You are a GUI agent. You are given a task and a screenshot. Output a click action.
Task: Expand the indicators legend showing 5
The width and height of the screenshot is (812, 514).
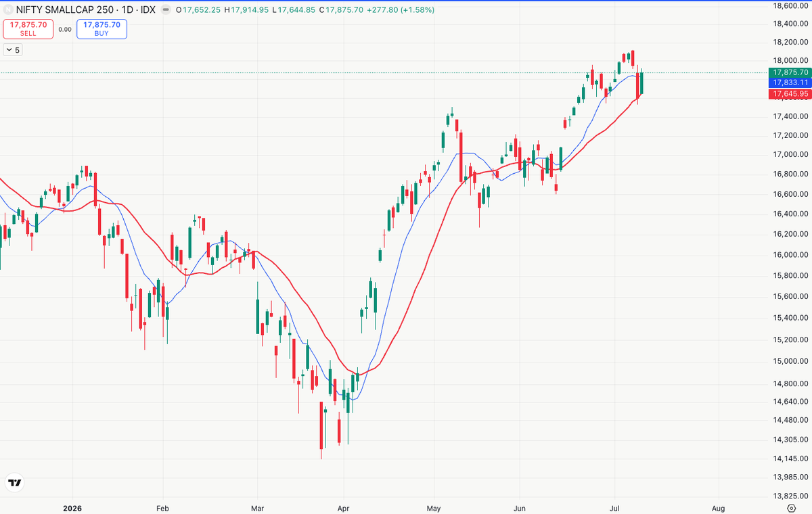point(13,50)
